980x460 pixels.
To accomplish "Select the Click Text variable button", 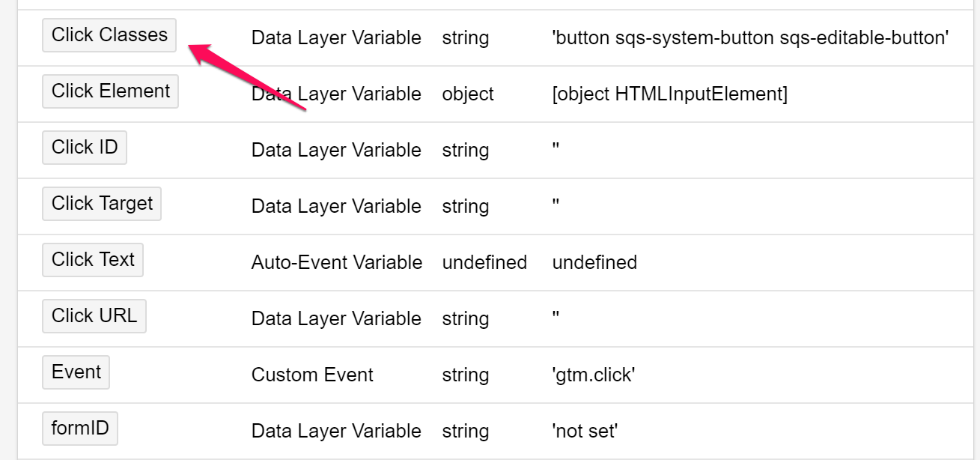I will pyautogui.click(x=93, y=260).
